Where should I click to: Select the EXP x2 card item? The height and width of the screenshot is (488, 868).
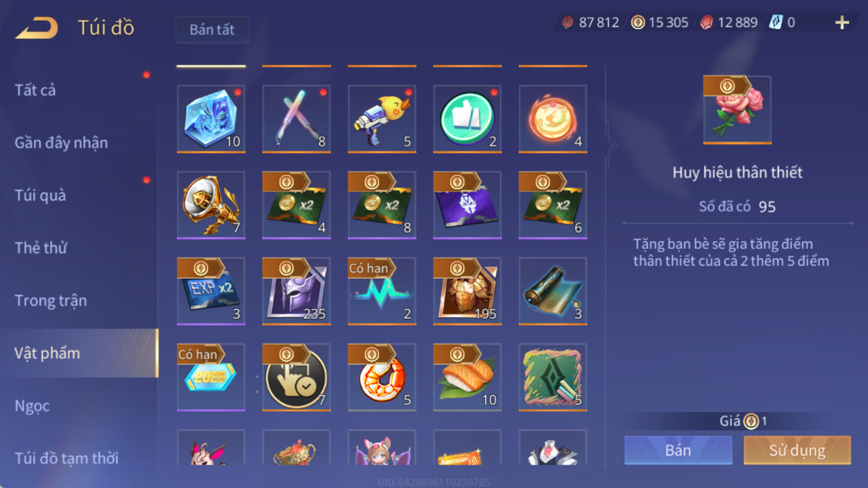[211, 291]
